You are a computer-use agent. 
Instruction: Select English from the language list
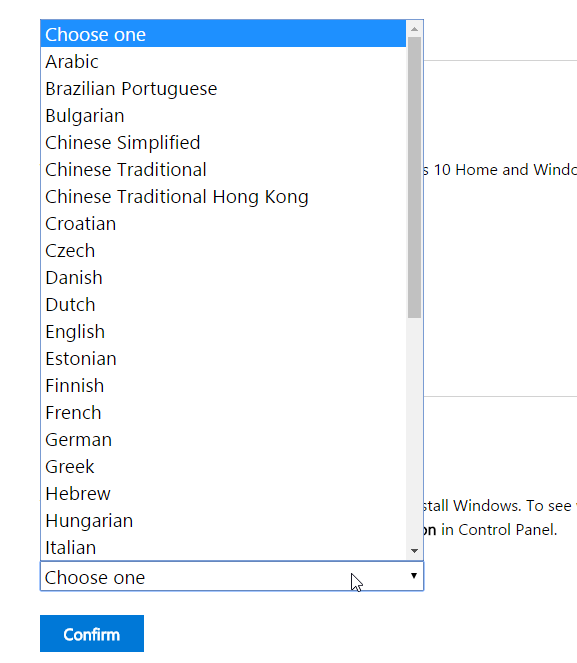(223, 332)
